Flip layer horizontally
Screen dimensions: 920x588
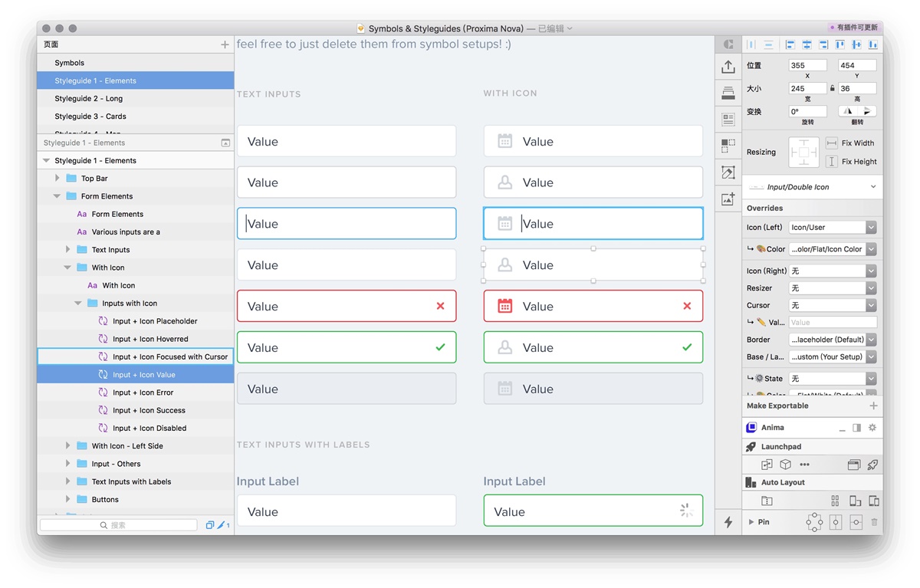[848, 111]
